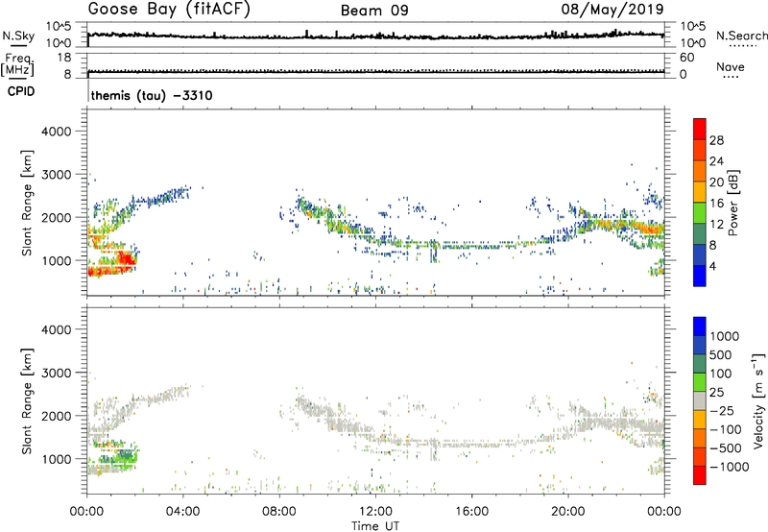Click the 04:00 time axis tick label
Screen dimensions: 768x532
183,512
